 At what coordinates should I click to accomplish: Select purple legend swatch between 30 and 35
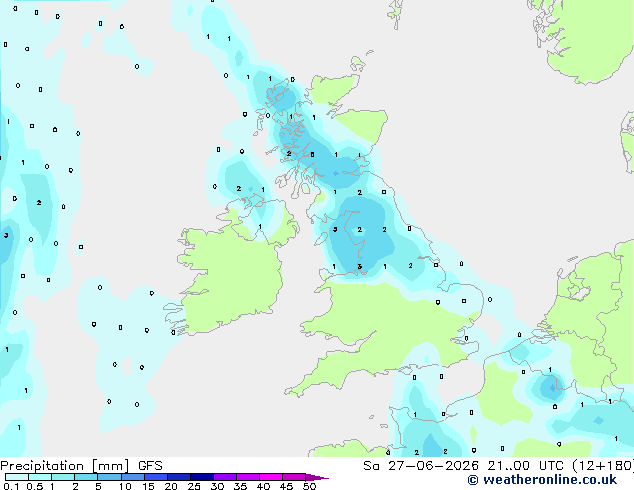coord(225,477)
